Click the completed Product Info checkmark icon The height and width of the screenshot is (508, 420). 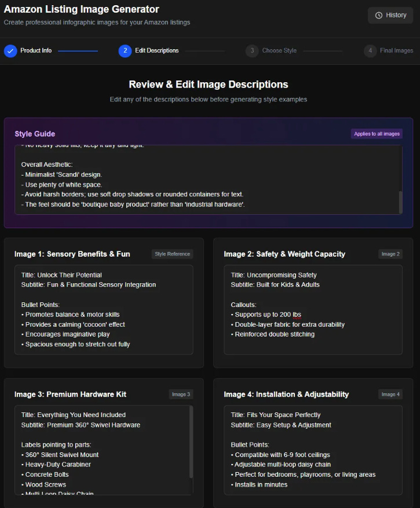click(10, 51)
